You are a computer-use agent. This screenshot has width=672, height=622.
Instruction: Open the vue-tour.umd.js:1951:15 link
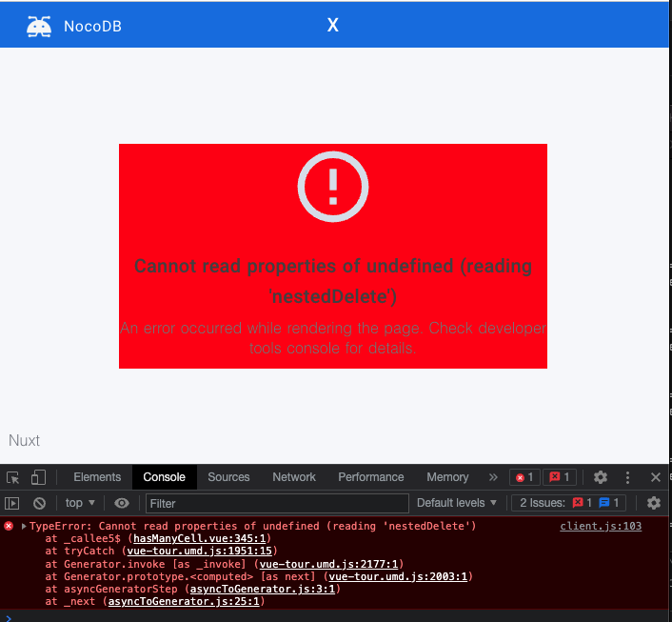(x=200, y=551)
